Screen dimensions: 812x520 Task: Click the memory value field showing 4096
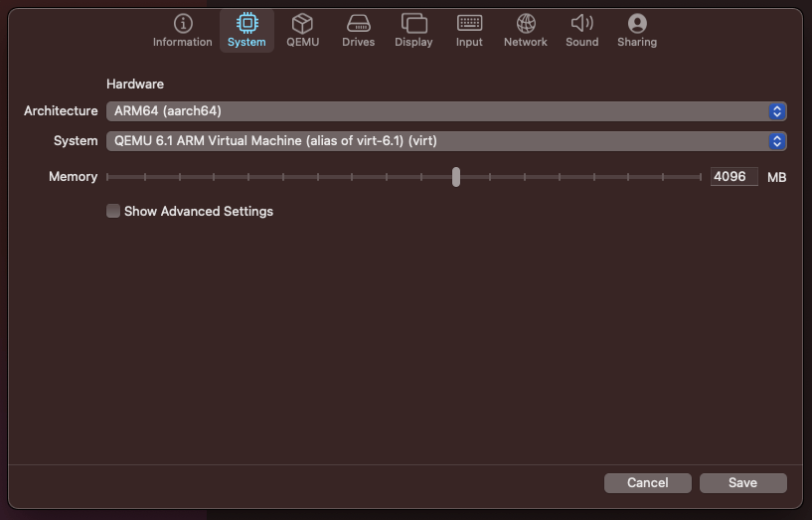coord(733,177)
